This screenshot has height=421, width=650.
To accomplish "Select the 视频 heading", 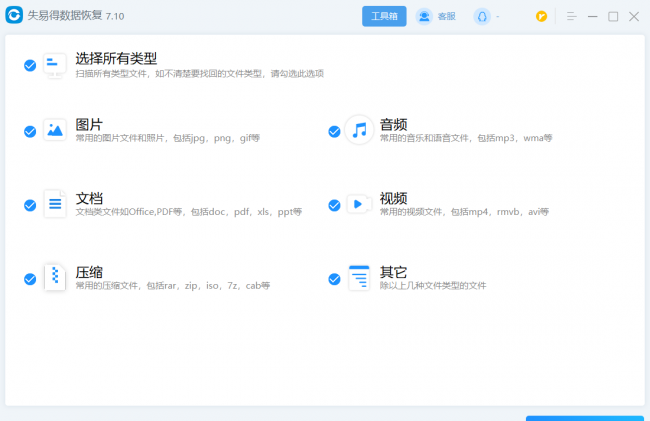I will [x=393, y=198].
